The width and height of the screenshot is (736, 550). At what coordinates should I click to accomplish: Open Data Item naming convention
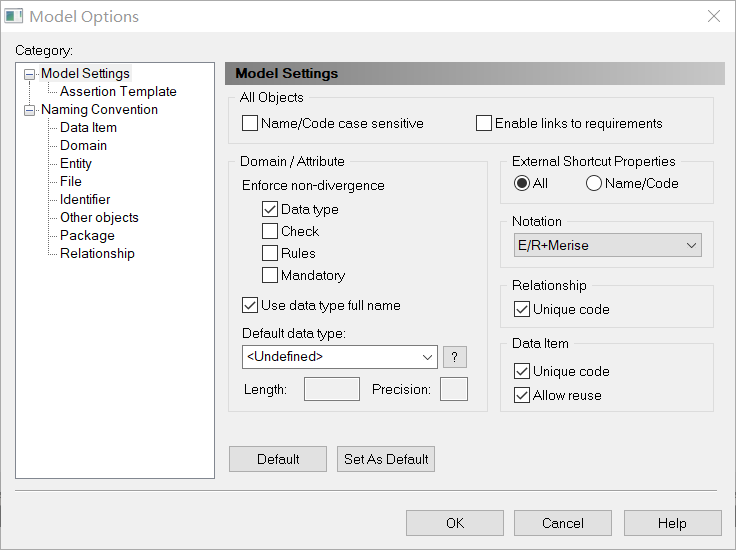pyautogui.click(x=88, y=128)
